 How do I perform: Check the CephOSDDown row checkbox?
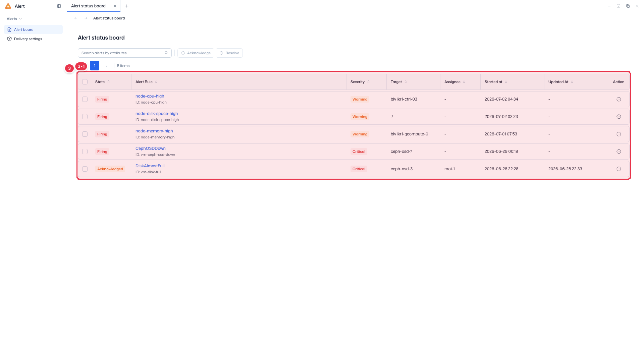pyautogui.click(x=85, y=152)
